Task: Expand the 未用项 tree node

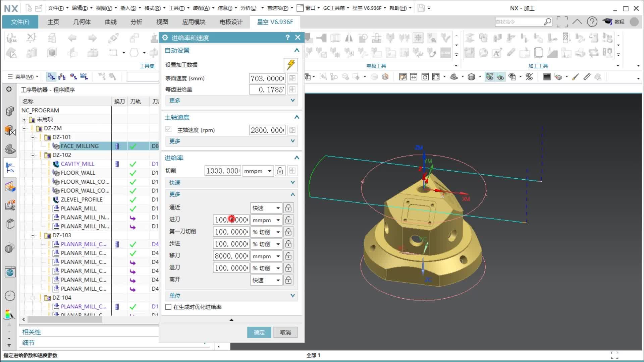Action: coord(24,119)
